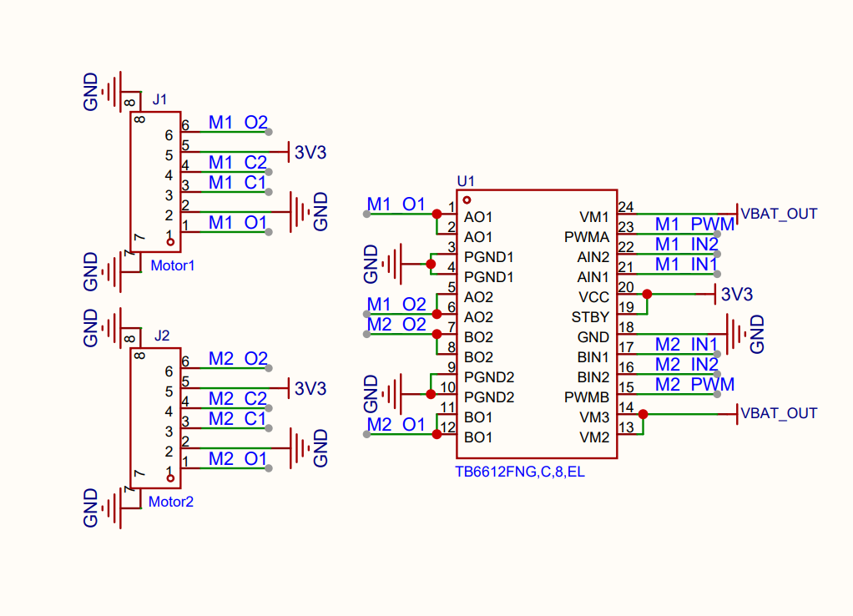The image size is (853, 616).
Task: Click the M2_PWM net label
Action: tap(694, 385)
